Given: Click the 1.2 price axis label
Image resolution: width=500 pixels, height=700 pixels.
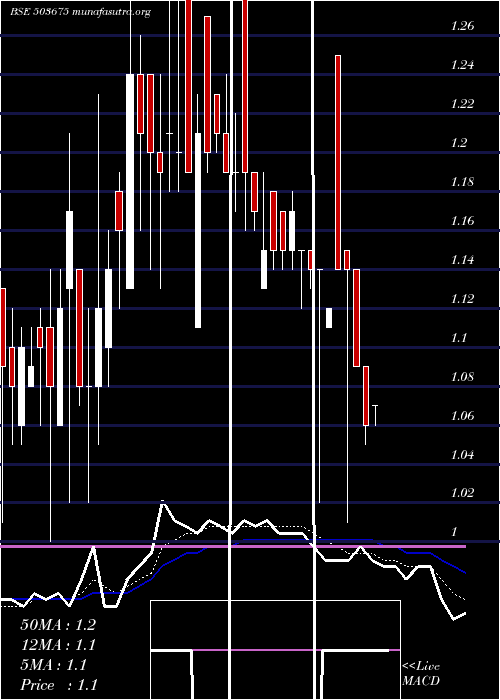Looking at the screenshot, I should 459,143.
